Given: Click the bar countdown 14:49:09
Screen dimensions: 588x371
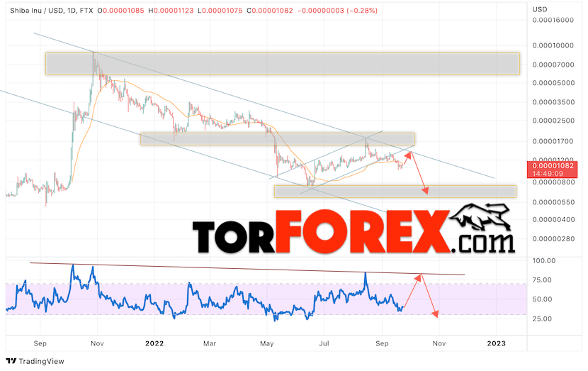Looking at the screenshot, I should click(548, 174).
